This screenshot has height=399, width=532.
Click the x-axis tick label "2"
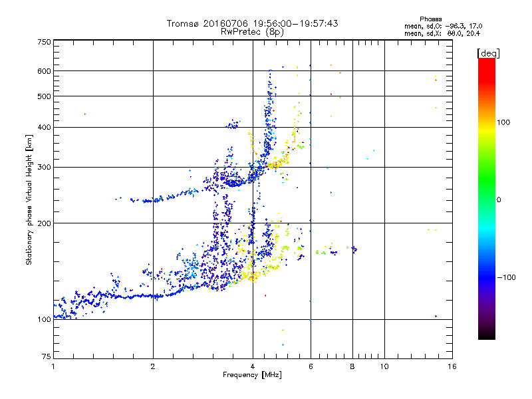(x=153, y=366)
